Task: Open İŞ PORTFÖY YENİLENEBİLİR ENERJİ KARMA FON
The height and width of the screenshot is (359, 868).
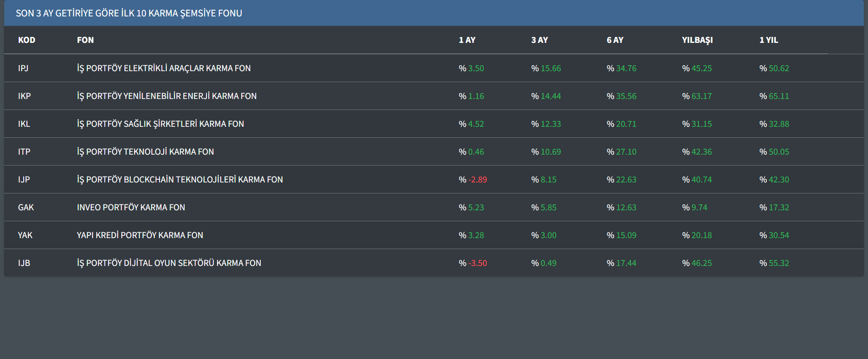Action: (x=166, y=96)
